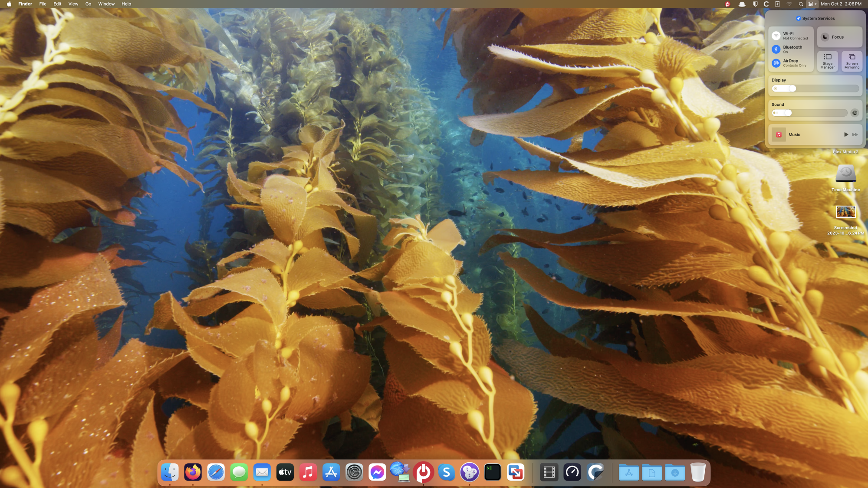The image size is (868, 488).
Task: Open Spotlight search in menu bar
Action: point(801,4)
